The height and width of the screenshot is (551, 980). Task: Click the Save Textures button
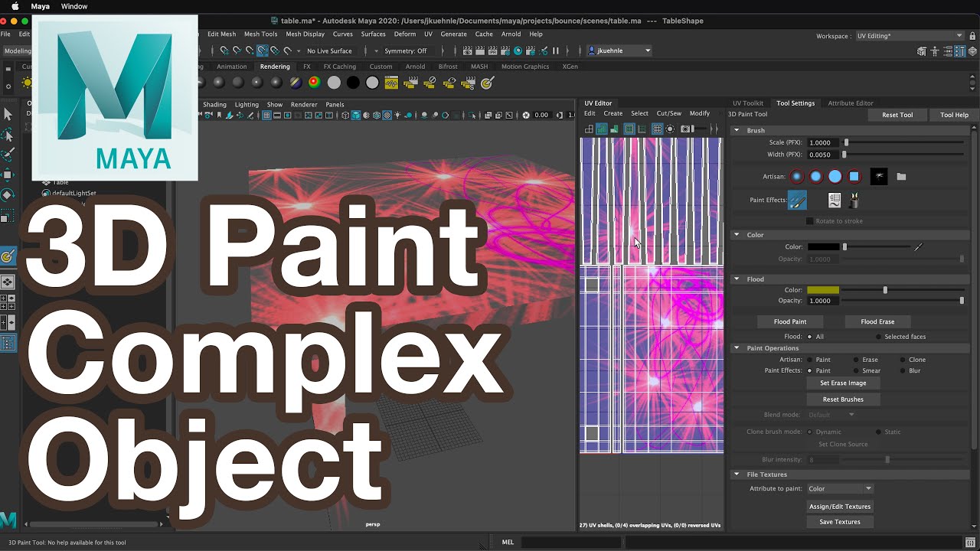point(840,522)
